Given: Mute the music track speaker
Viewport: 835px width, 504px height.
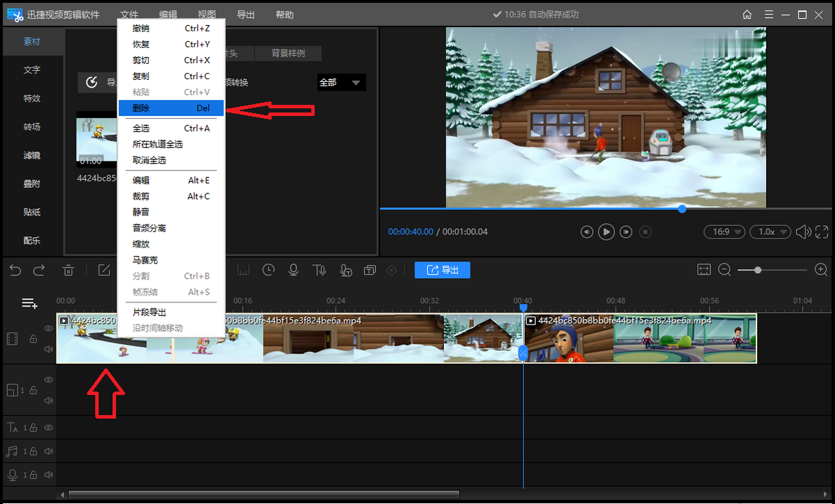Looking at the screenshot, I should pyautogui.click(x=49, y=451).
